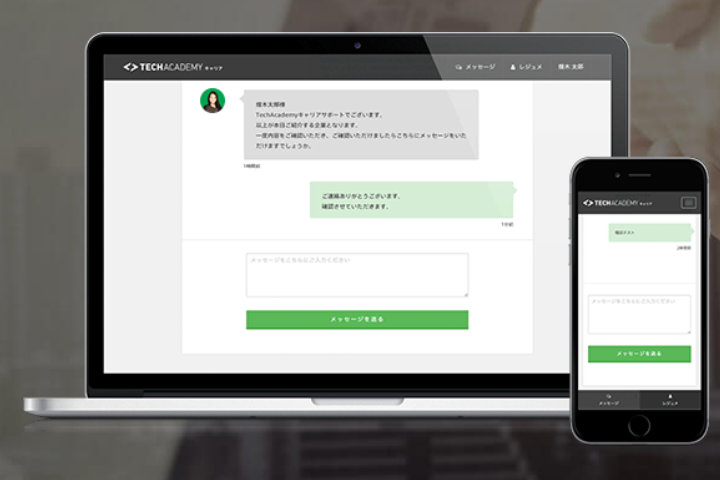Open メッセージ in the laptop's top navigation
720x480 pixels.
[x=475, y=67]
